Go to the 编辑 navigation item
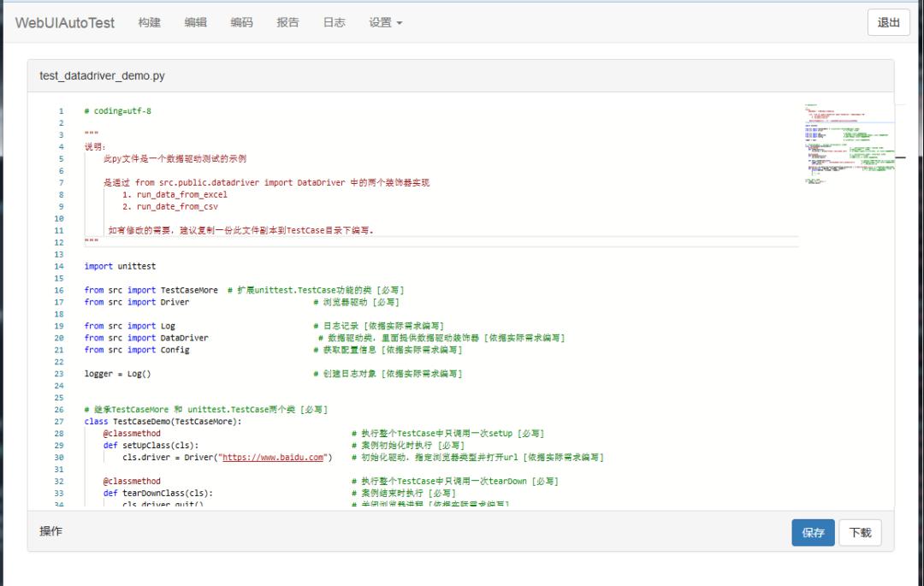 point(196,23)
